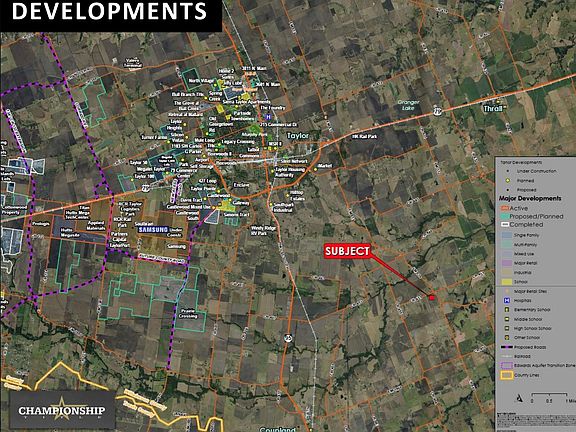Click the Thrall town label

pyautogui.click(x=493, y=108)
